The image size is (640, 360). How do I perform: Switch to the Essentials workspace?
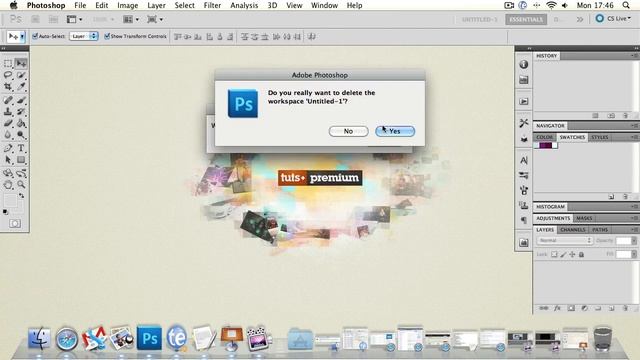point(526,19)
